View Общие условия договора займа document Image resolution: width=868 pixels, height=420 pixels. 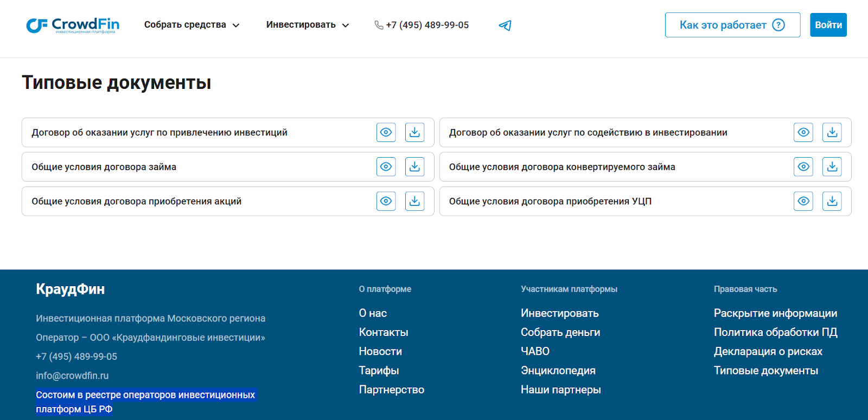pyautogui.click(x=386, y=167)
